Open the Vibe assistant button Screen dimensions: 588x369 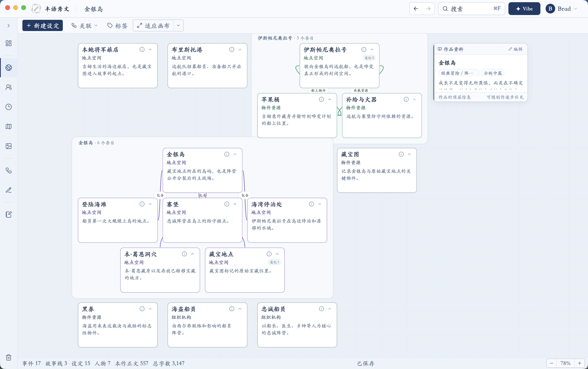click(x=524, y=9)
